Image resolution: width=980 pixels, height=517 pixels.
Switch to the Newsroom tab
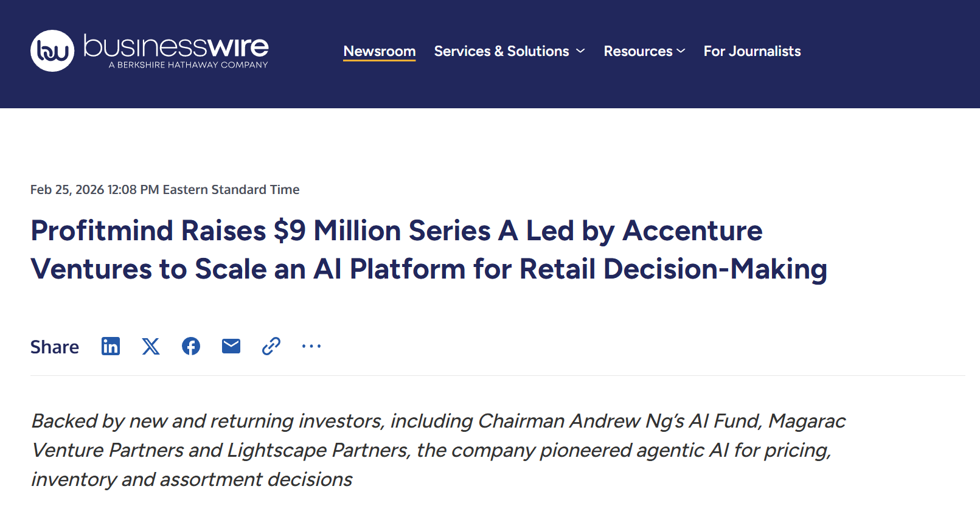click(379, 51)
